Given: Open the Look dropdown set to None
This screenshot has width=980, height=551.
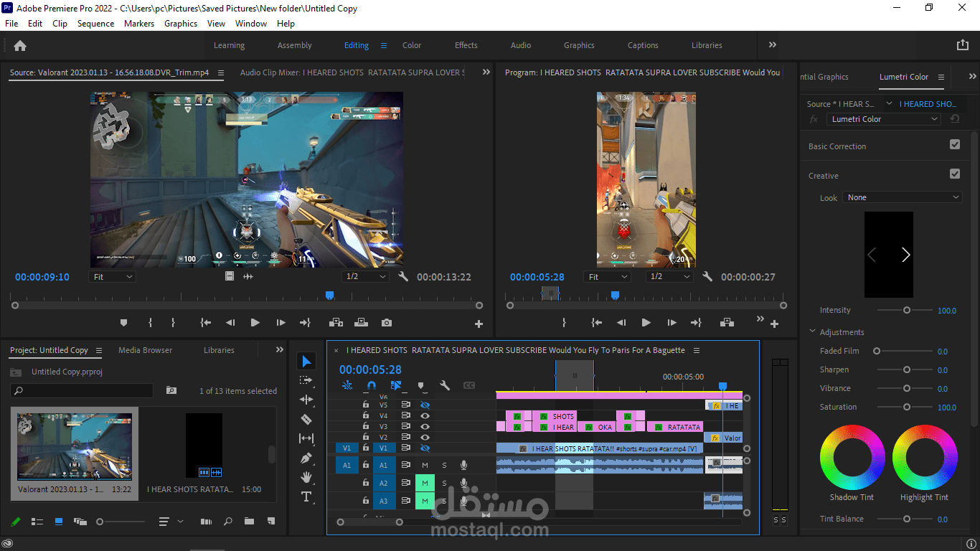Looking at the screenshot, I should tap(903, 197).
